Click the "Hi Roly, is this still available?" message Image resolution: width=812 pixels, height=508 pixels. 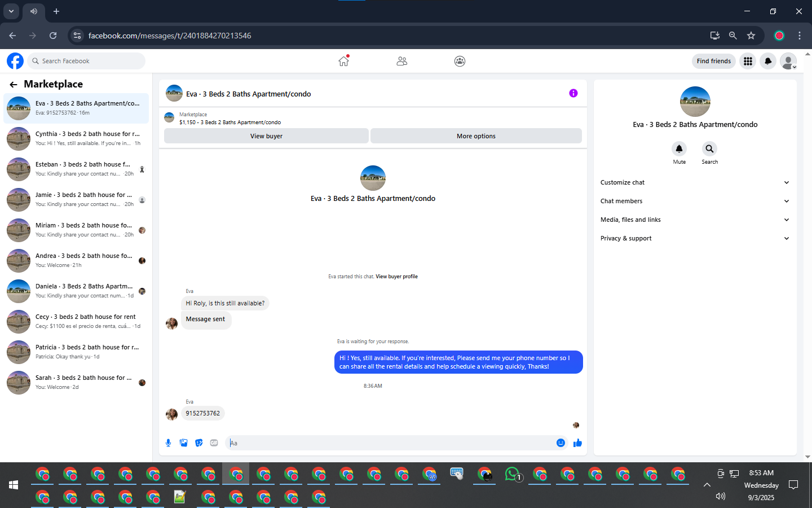coord(225,303)
